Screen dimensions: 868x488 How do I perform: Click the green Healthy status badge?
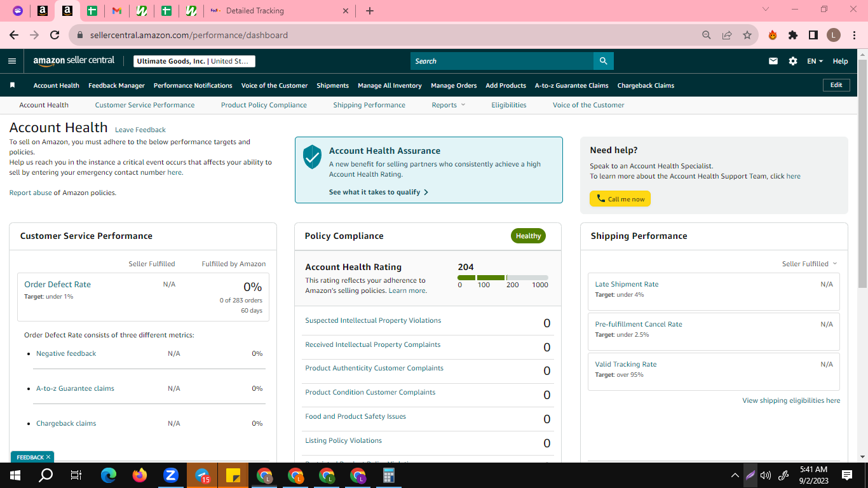pos(528,236)
